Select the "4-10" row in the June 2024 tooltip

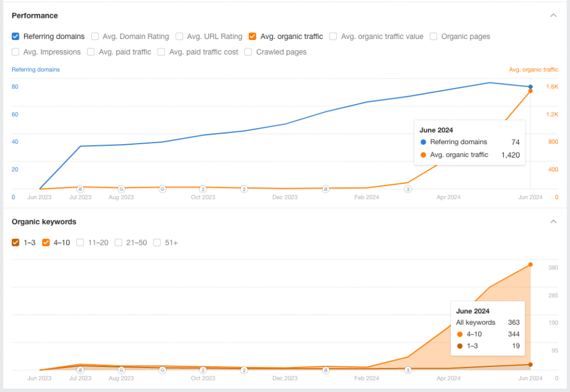point(487,334)
